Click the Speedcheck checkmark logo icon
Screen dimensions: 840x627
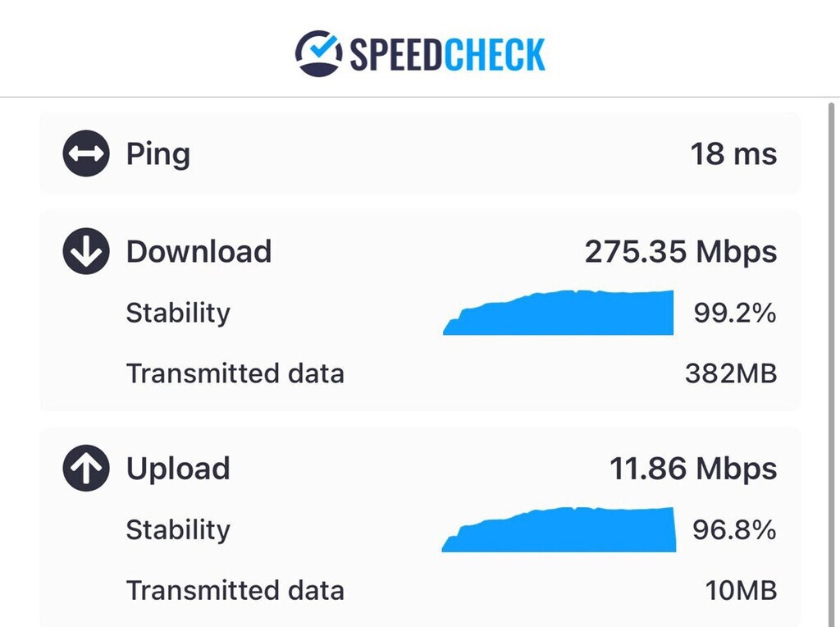pyautogui.click(x=319, y=53)
